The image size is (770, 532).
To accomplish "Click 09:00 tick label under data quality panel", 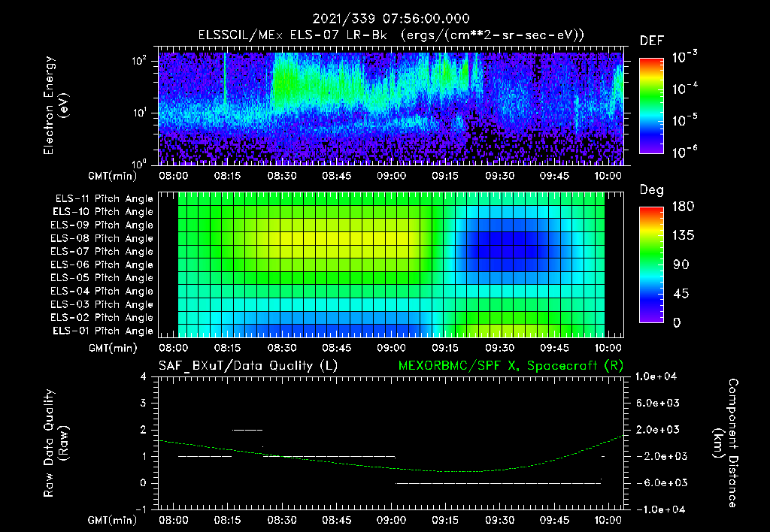I will click(391, 520).
